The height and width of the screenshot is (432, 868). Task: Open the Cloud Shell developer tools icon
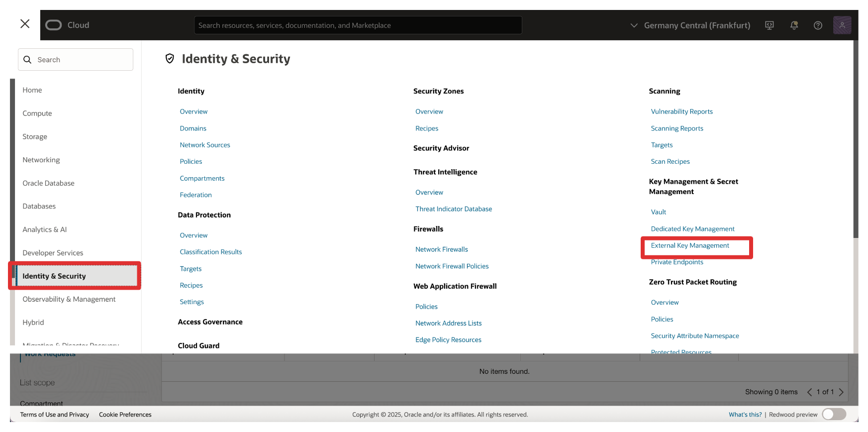click(770, 25)
